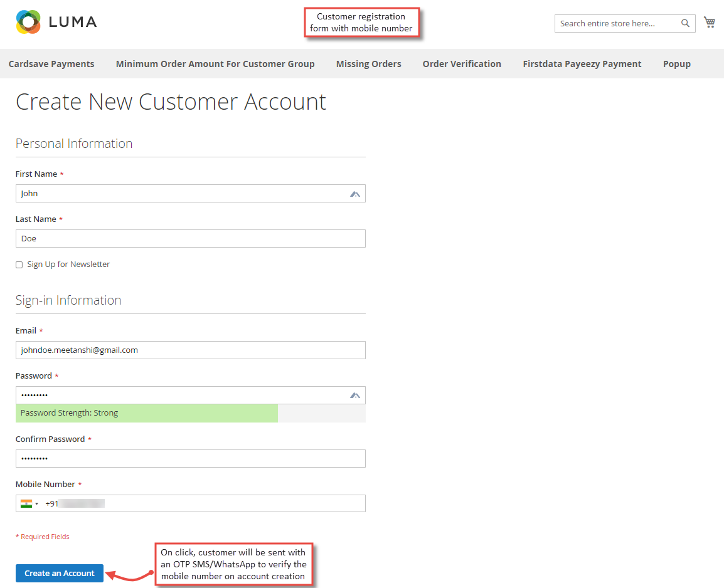The height and width of the screenshot is (588, 724).
Task: Select the Popup navigation item
Action: (676, 63)
